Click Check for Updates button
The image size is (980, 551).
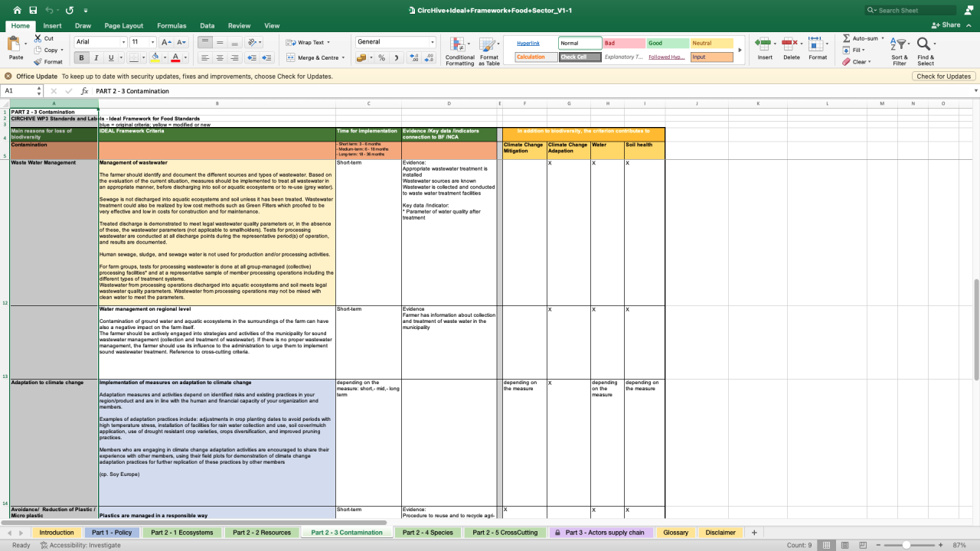click(943, 77)
